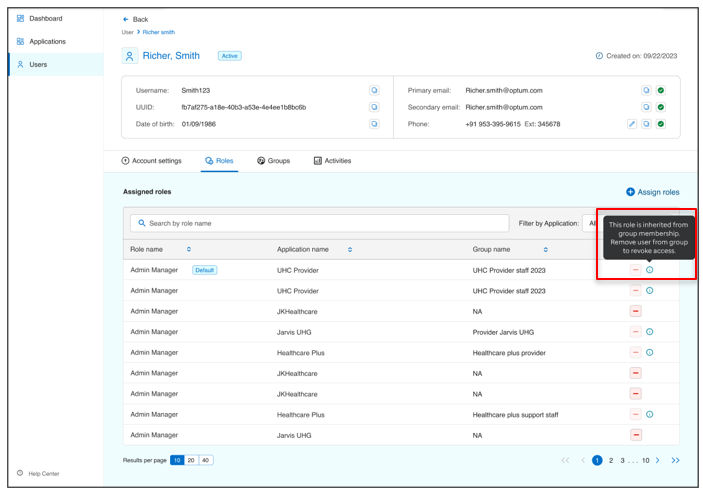The width and height of the screenshot is (703, 493).
Task: Click the 'Provider Jarvis UHG' group cell
Action: 503,332
